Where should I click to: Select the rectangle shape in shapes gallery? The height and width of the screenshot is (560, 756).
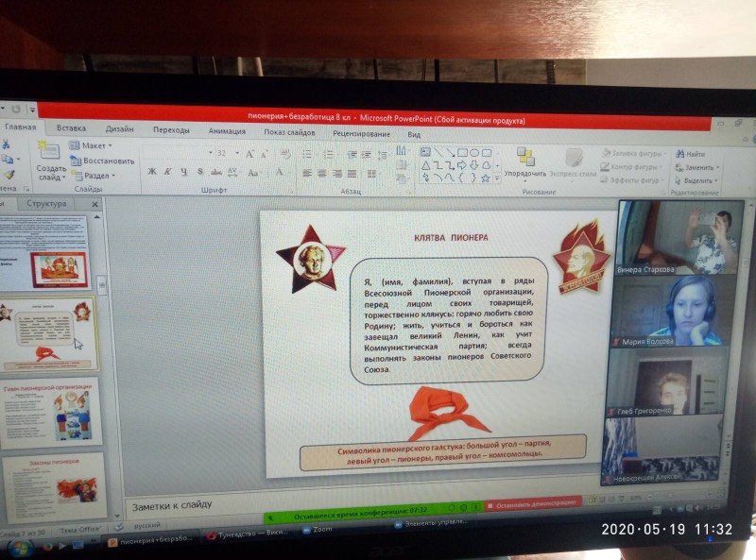coord(461,152)
